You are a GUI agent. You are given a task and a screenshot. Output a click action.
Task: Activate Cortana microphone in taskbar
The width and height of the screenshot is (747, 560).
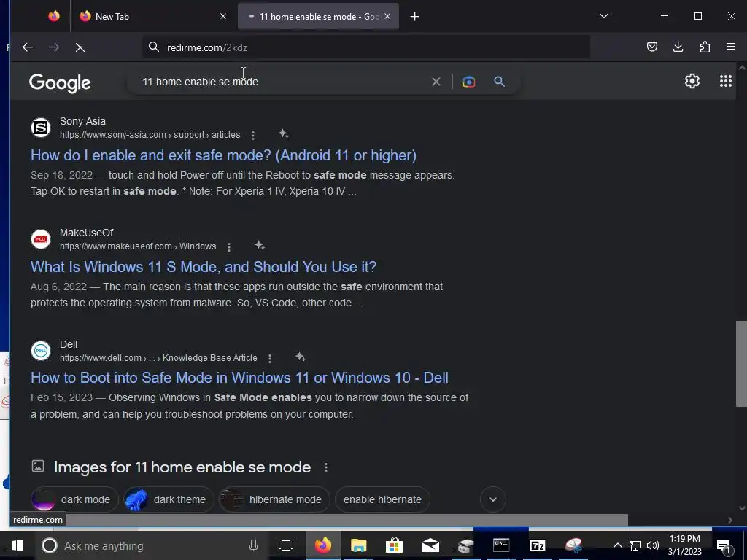pyautogui.click(x=253, y=545)
